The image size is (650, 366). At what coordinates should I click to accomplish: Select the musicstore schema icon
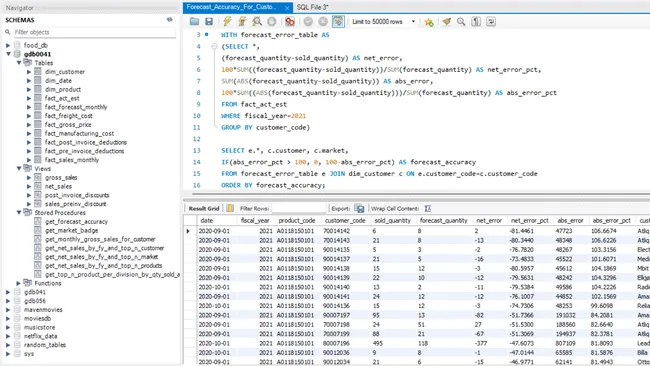pyautogui.click(x=17, y=327)
